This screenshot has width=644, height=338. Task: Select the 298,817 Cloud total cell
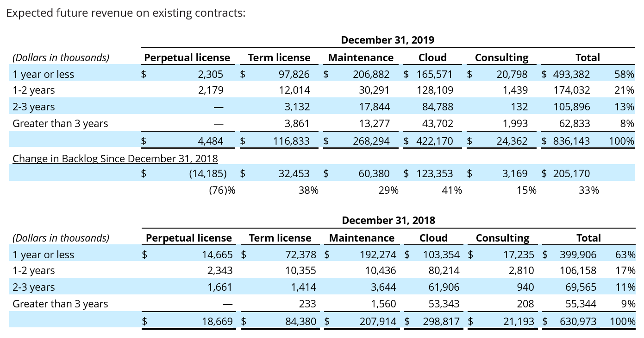pyautogui.click(x=441, y=321)
